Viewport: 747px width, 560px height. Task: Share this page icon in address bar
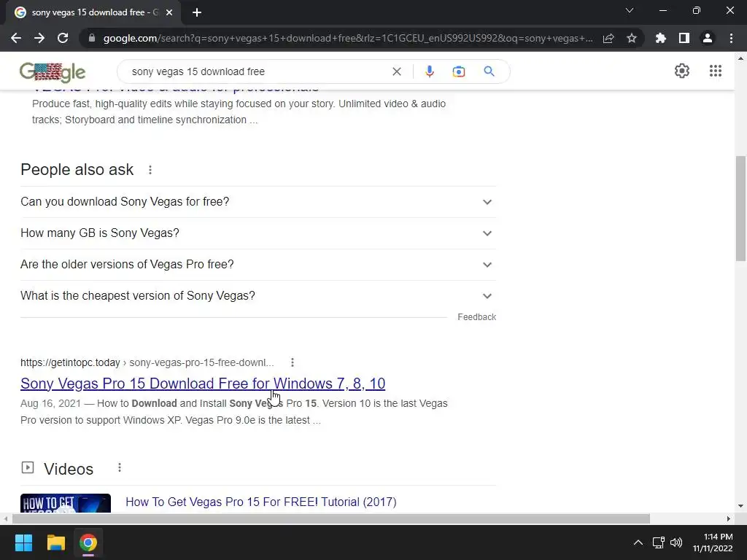tap(608, 38)
